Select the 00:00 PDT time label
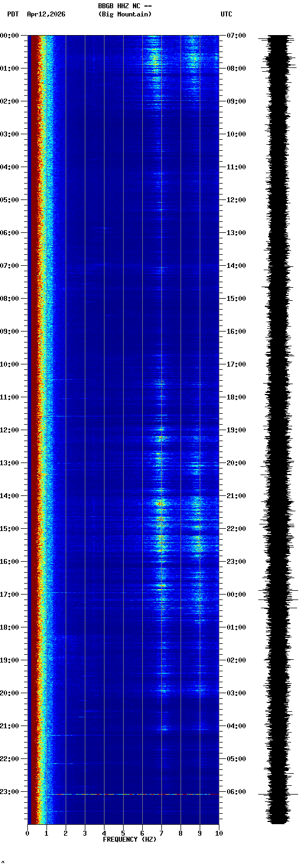The image size is (302, 868). [9, 36]
